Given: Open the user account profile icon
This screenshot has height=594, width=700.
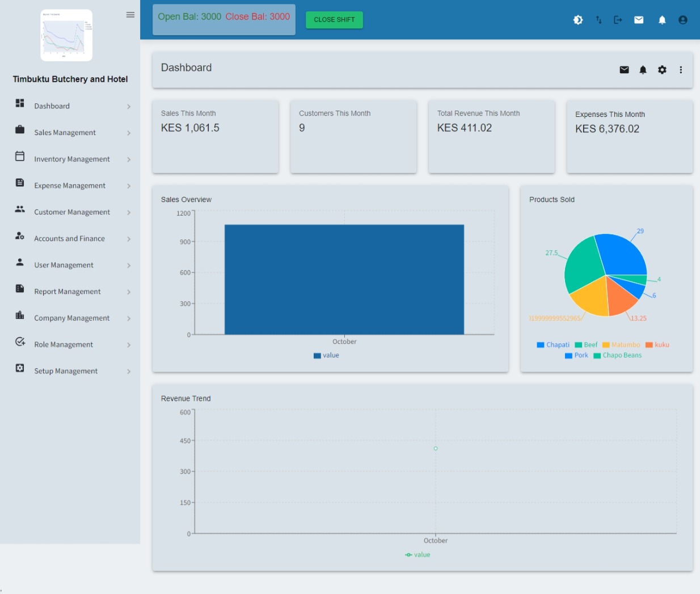Looking at the screenshot, I should [x=683, y=20].
